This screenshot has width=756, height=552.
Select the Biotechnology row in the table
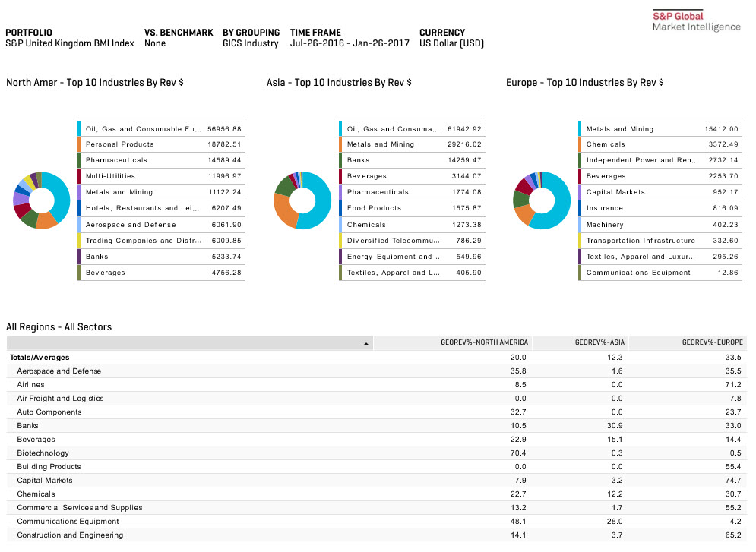tap(43, 453)
